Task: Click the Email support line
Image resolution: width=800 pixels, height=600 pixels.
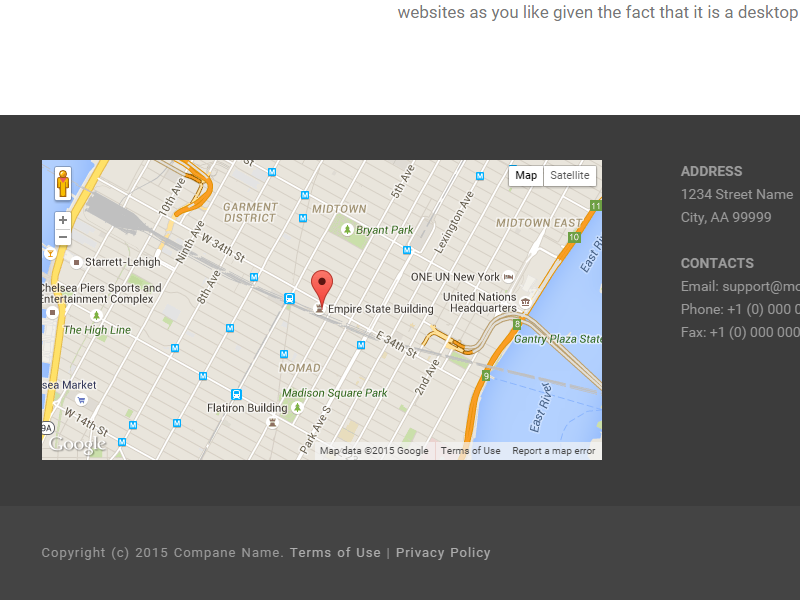Action: [x=740, y=286]
